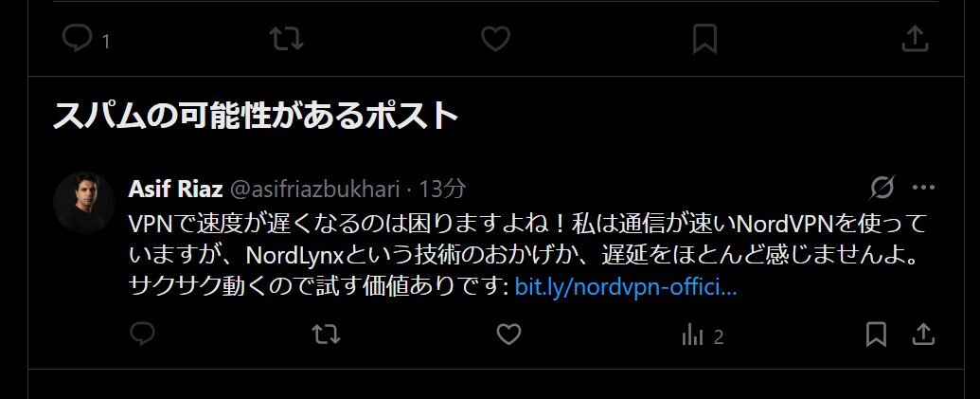Reply to Asif Riaz's post
Screen dimensions: 980x399
[x=142, y=335]
